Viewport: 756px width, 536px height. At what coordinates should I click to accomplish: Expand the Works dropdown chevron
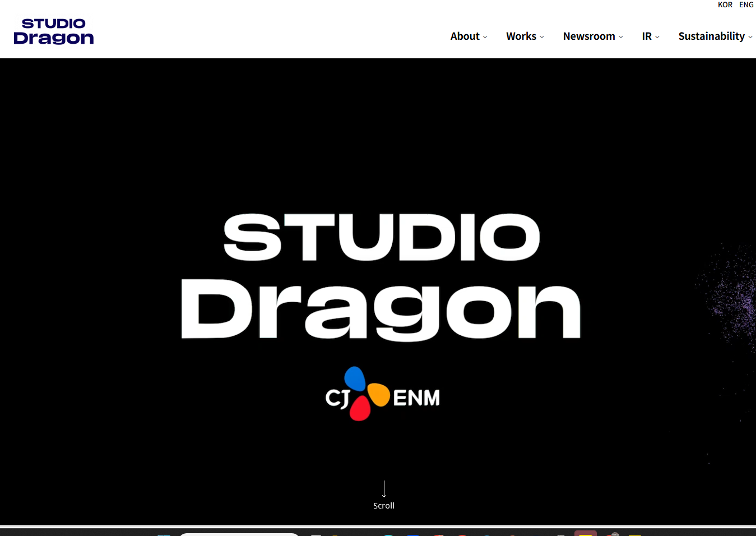[x=542, y=37]
